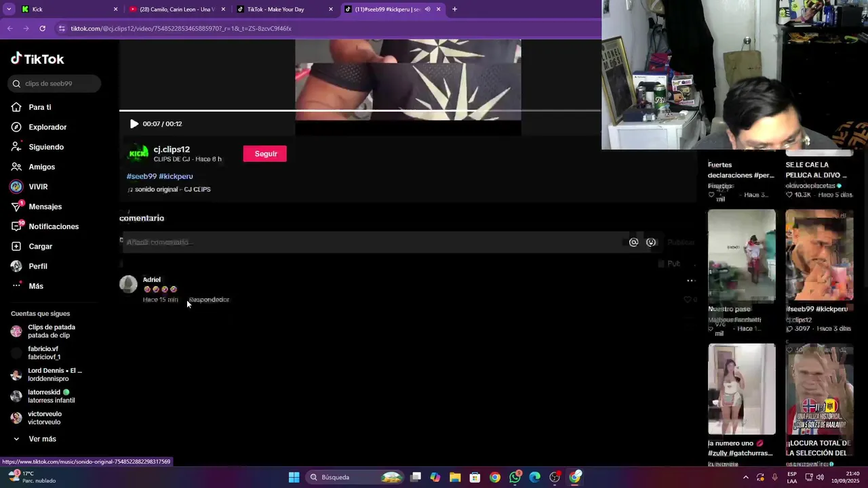Image resolution: width=868 pixels, height=488 pixels.
Task: Click the mention @ icon
Action: 633,242
